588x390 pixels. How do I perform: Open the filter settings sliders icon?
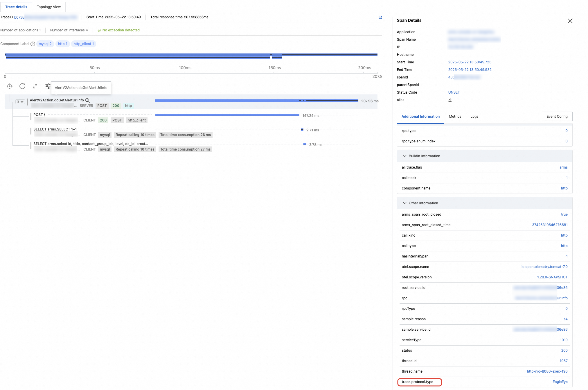tap(47, 86)
